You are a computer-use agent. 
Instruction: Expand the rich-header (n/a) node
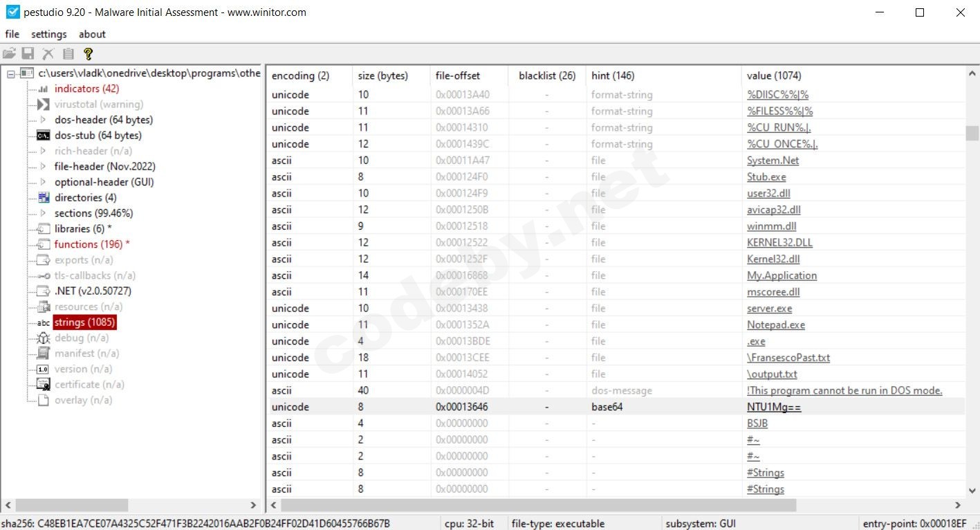click(x=43, y=151)
